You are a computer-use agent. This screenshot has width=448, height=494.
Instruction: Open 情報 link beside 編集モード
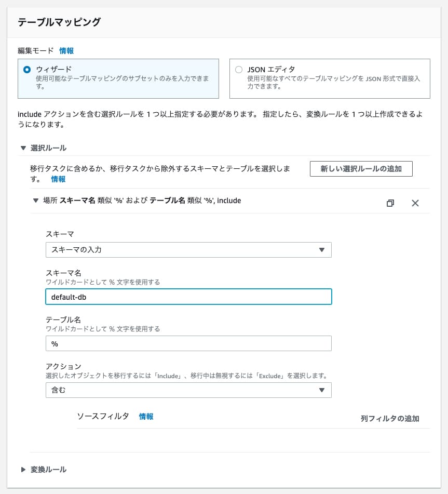coord(66,51)
